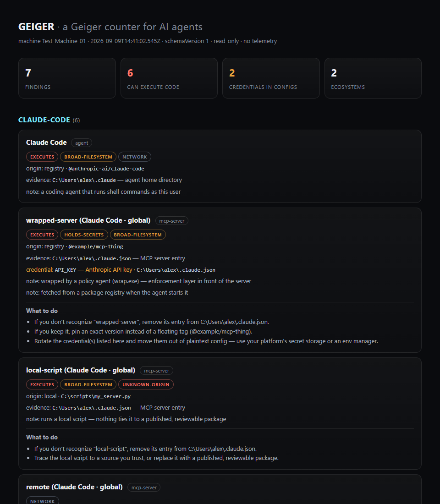Click the machine Test-Machine-01 metadata line
440x504 pixels.
click(x=148, y=41)
